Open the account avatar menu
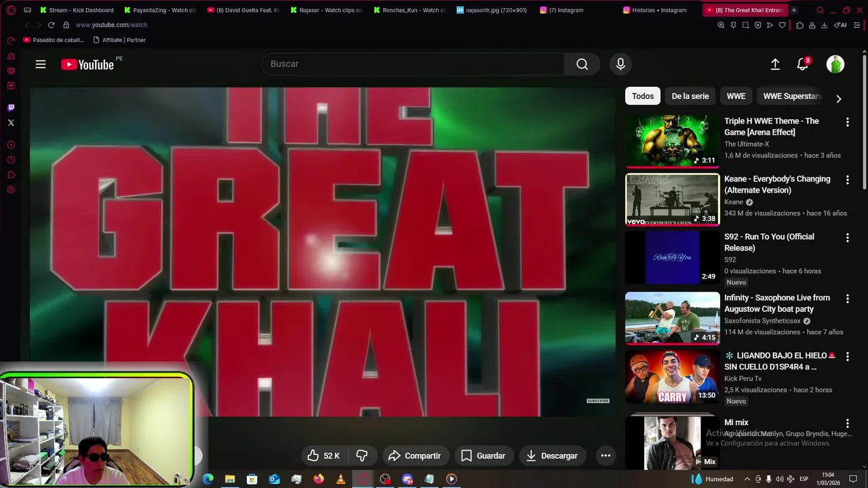Viewport: 868px width, 488px height. [835, 64]
